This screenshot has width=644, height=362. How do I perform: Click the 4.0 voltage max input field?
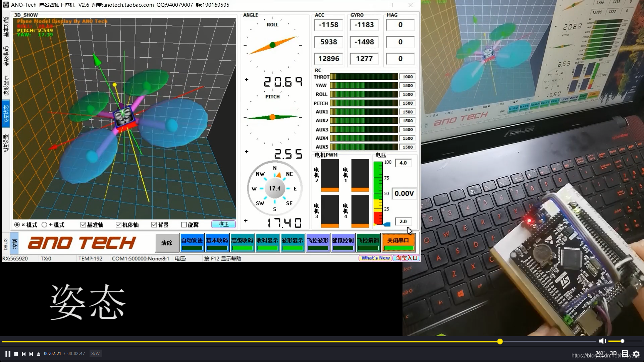[x=403, y=163]
